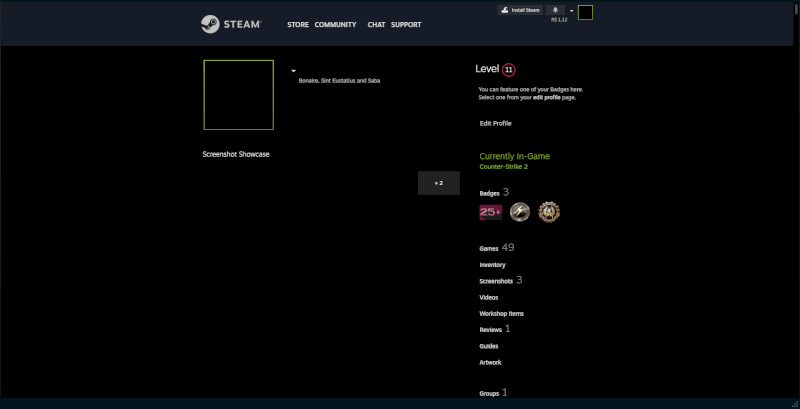Click the pink 25+ badge icon

[x=490, y=212]
